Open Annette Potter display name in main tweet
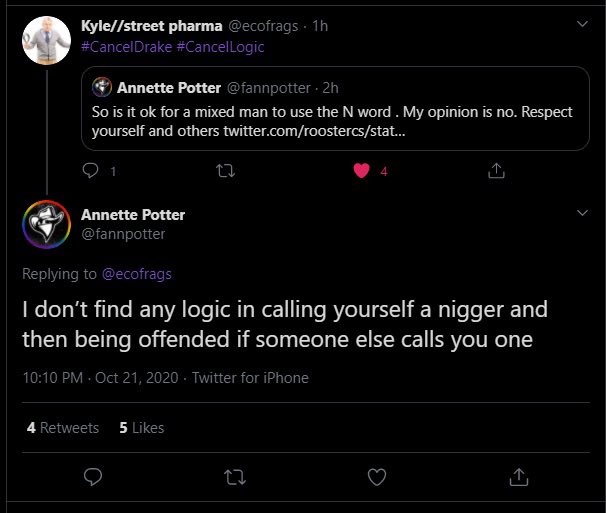 coord(133,215)
